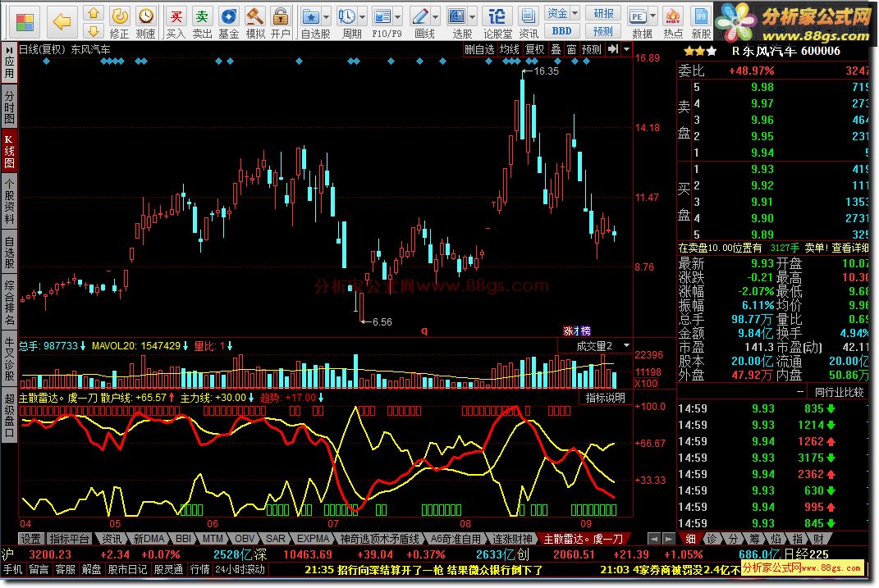Click the 股市日记 status bar button
The height and width of the screenshot is (588, 879).
pyautogui.click(x=127, y=569)
